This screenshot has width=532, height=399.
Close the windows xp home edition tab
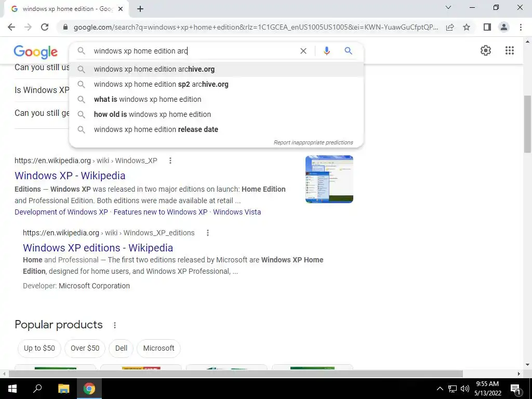pyautogui.click(x=121, y=9)
